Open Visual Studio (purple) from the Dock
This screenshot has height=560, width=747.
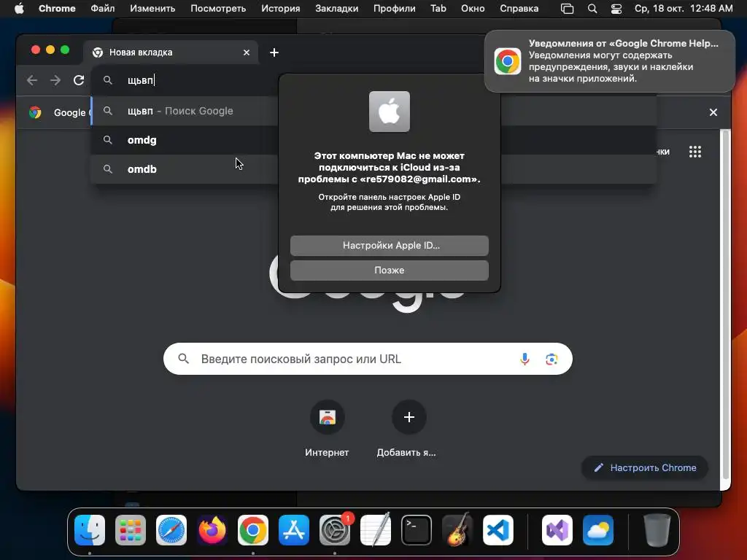click(x=557, y=530)
